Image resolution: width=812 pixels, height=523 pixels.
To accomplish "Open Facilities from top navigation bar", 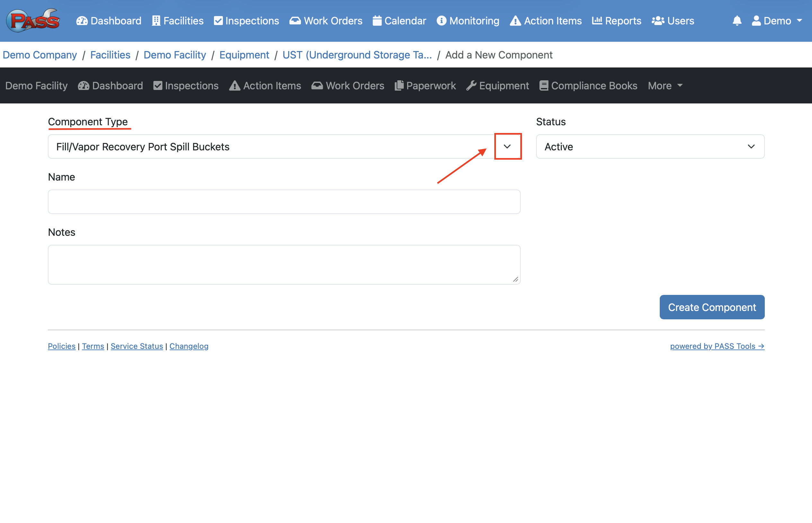I will pos(178,21).
